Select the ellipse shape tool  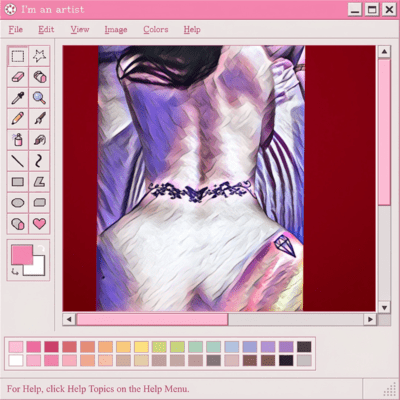tap(18, 203)
